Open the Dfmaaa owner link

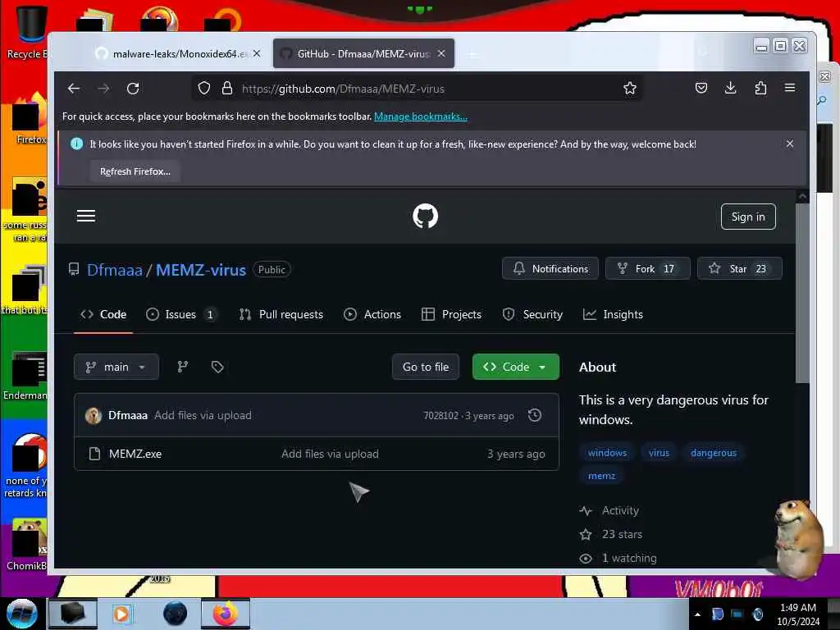[115, 270]
